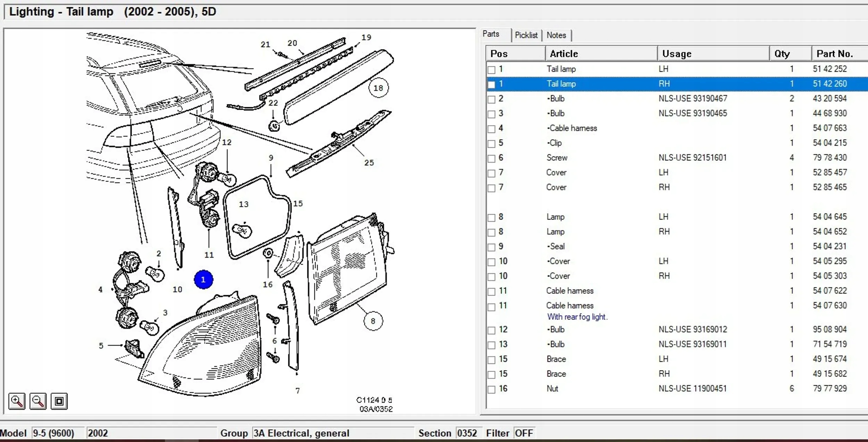Click the Section field showing 0352

(468, 433)
